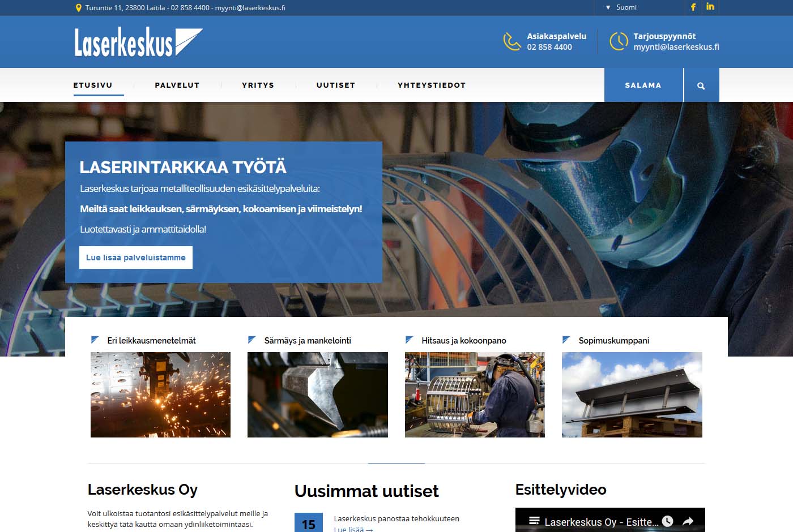The image size is (793, 532).
Task: Open the Yritys menu item
Action: pyautogui.click(x=258, y=85)
